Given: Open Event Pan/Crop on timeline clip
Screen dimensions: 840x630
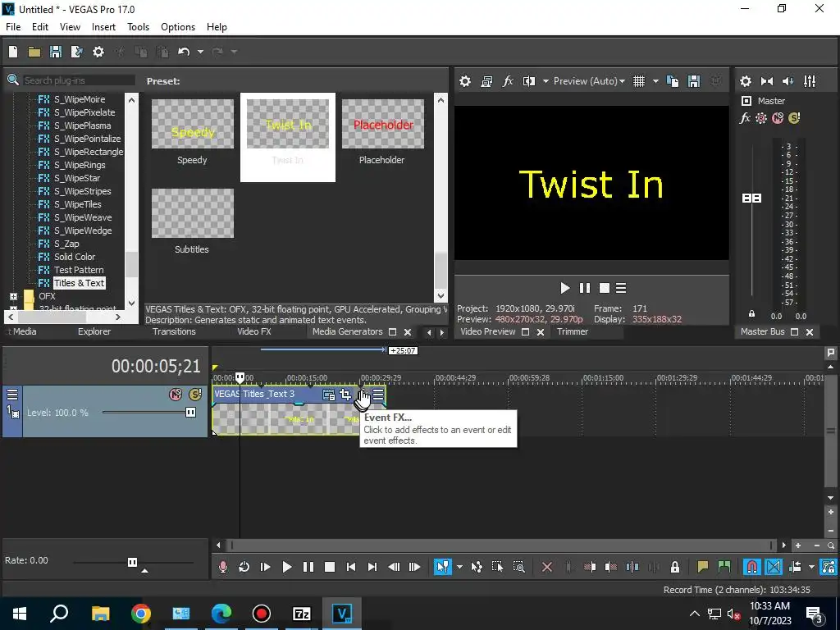Looking at the screenshot, I should [x=345, y=395].
